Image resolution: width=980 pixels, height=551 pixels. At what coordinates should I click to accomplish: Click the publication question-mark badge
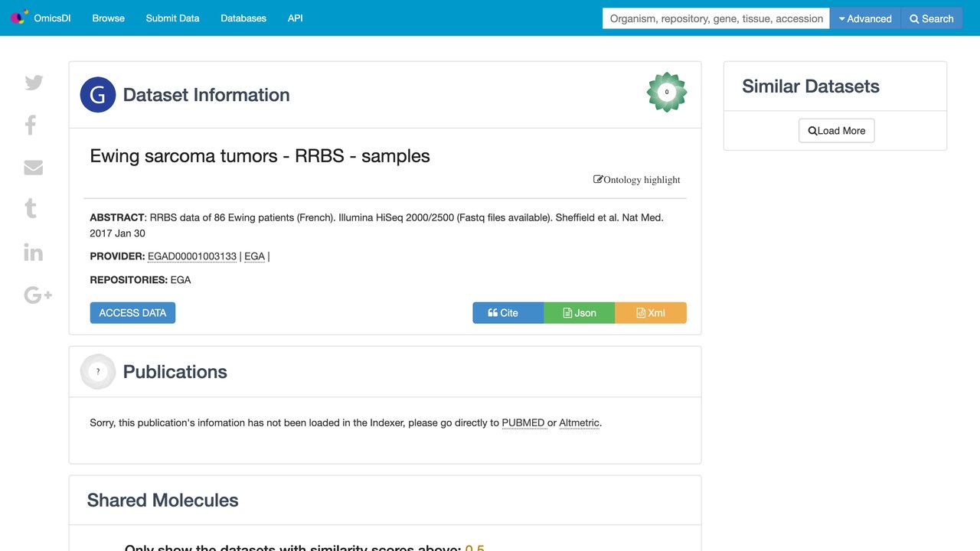point(98,372)
